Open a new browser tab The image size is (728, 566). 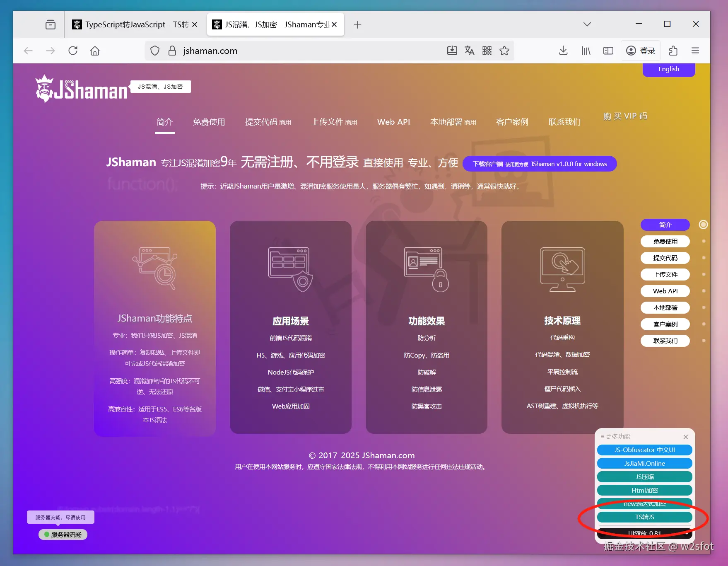357,25
